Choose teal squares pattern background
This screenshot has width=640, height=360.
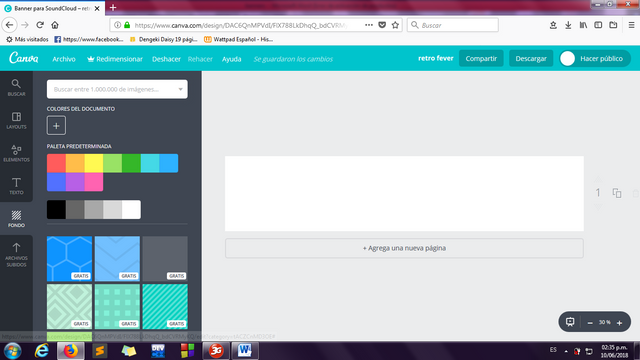117,307
